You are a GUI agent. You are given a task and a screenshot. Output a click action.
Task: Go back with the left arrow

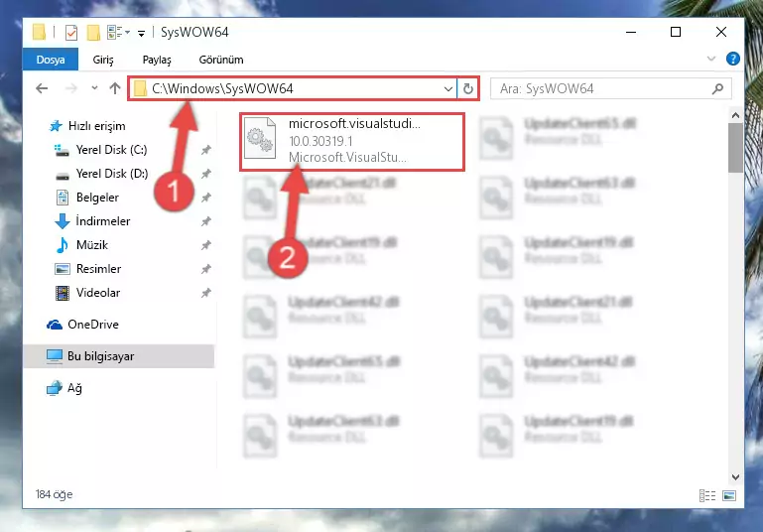coord(42,88)
